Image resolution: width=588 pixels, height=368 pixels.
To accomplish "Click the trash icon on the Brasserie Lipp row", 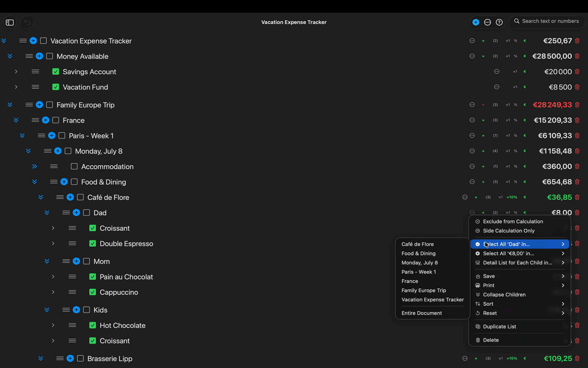I will pyautogui.click(x=577, y=358).
